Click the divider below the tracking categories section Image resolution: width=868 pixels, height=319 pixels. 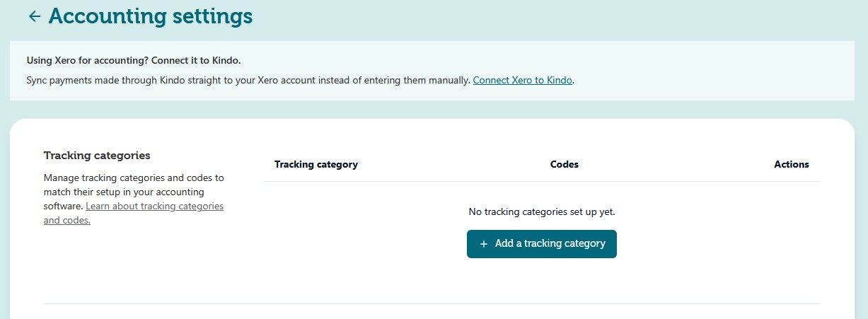pyautogui.click(x=432, y=304)
